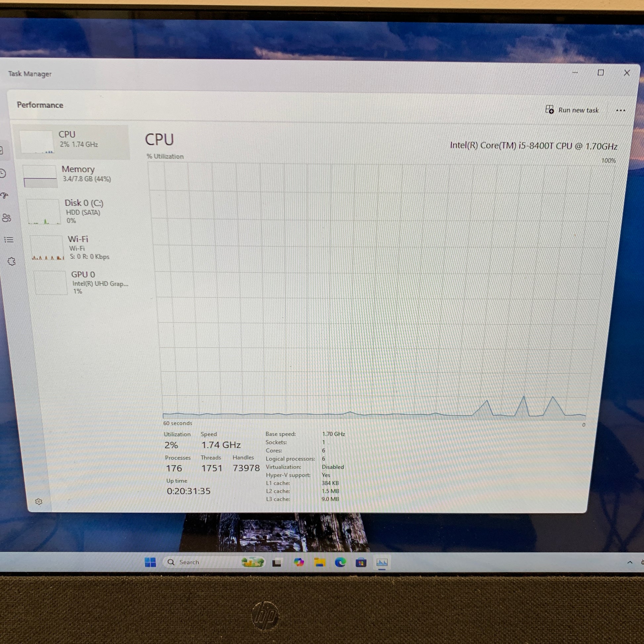Image resolution: width=644 pixels, height=644 pixels.
Task: Open Startup apps from sidebar gauge icon
Action: [x=4, y=195]
